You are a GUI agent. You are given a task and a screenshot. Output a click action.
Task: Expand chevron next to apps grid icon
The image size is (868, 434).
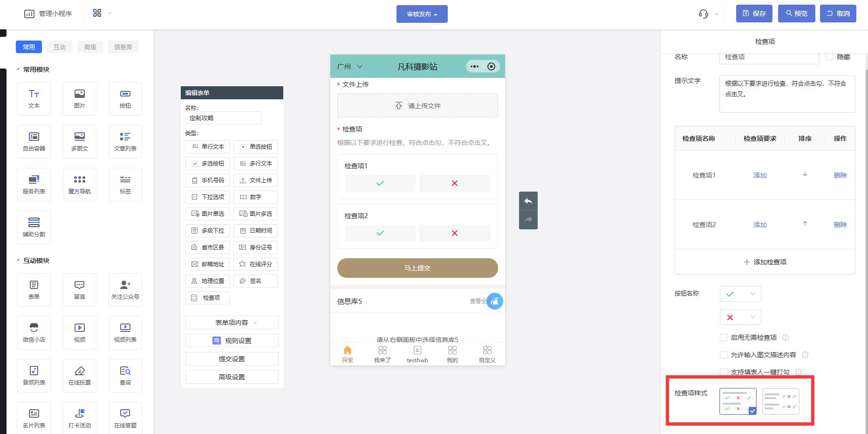pos(110,13)
